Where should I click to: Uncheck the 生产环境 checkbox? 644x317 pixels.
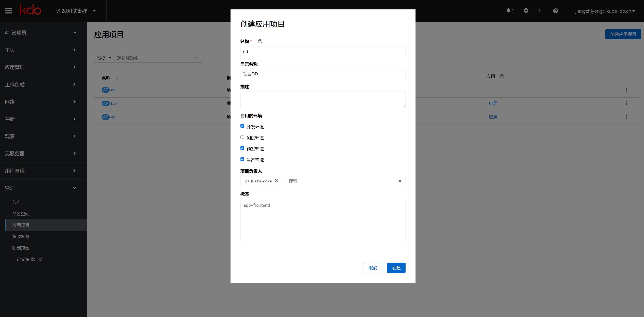[x=242, y=159]
